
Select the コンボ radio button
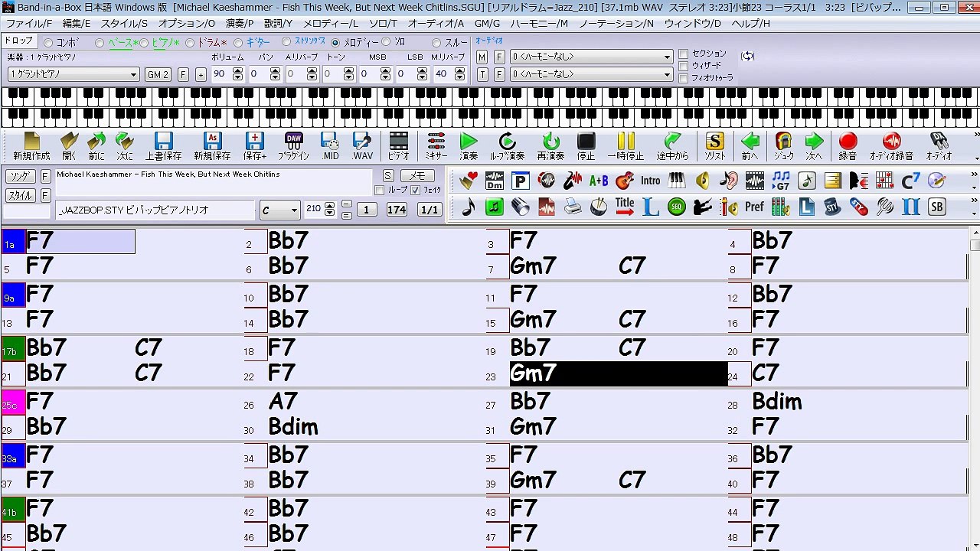(x=49, y=43)
